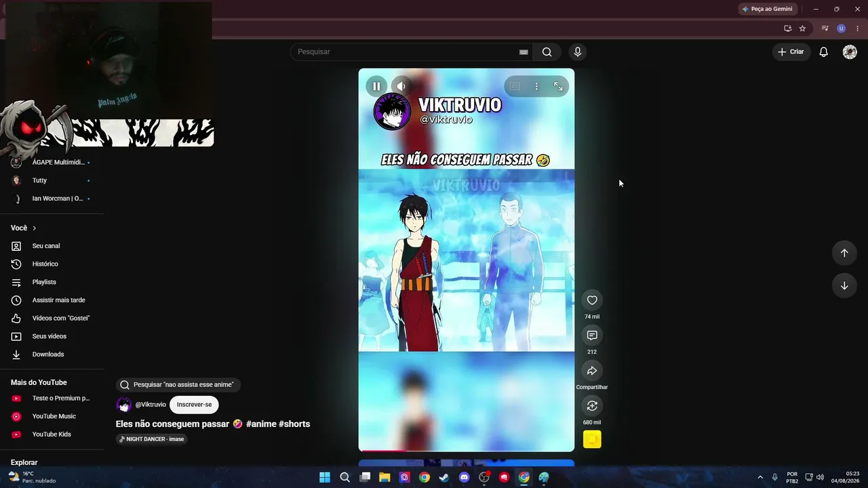Toggle closed captions on the Short
Viewport: 868px width, 488px height.
pyautogui.click(x=515, y=86)
